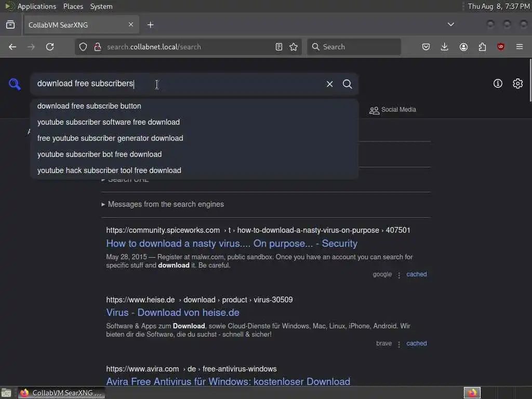The image size is (532, 399).
Task: Open cached link for the spiceworks result
Action: [417, 274]
